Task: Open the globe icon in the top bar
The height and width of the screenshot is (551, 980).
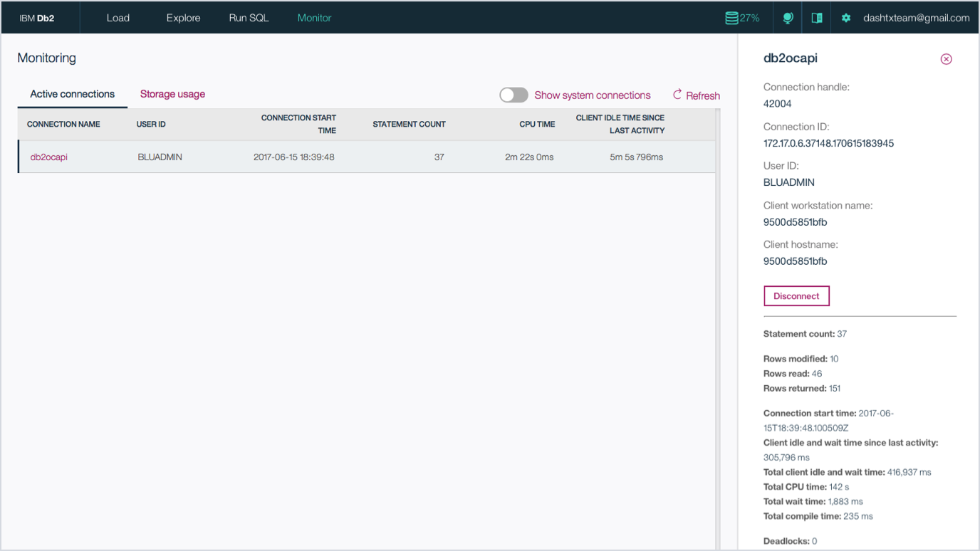Action: (x=787, y=17)
